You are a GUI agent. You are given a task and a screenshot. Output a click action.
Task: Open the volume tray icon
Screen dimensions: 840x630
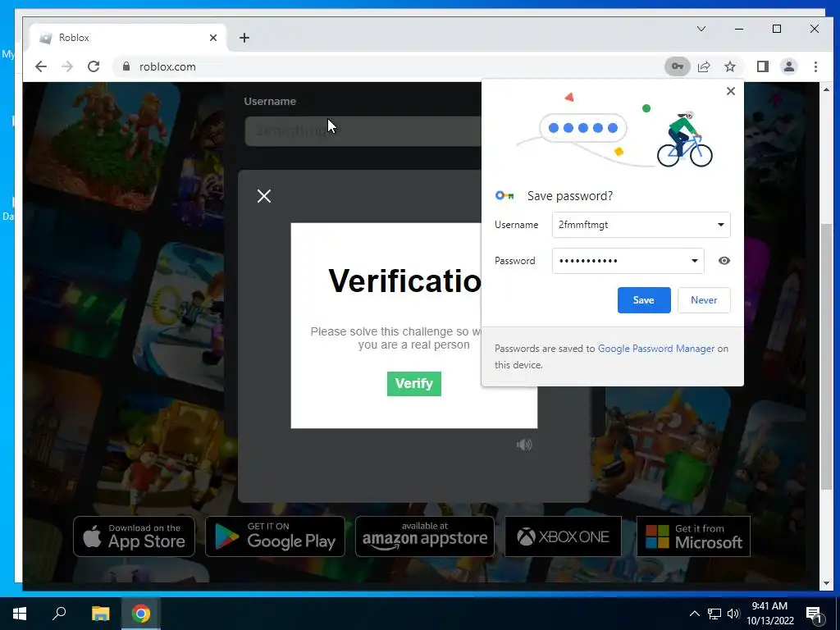[x=734, y=614]
